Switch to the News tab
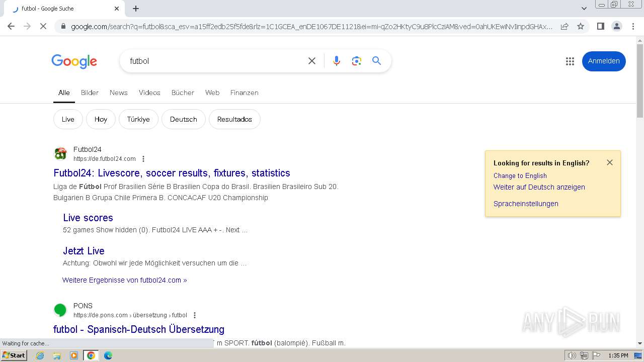Viewport: 644px width, 362px height. click(x=119, y=93)
